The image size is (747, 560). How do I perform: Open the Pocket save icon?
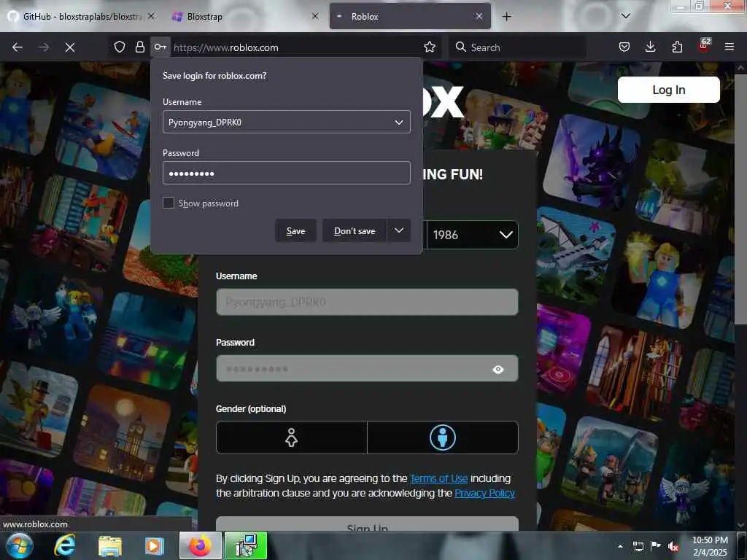(624, 47)
